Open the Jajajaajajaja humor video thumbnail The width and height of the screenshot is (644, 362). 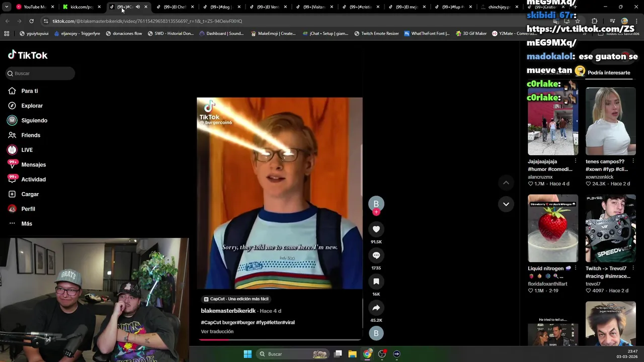553,121
